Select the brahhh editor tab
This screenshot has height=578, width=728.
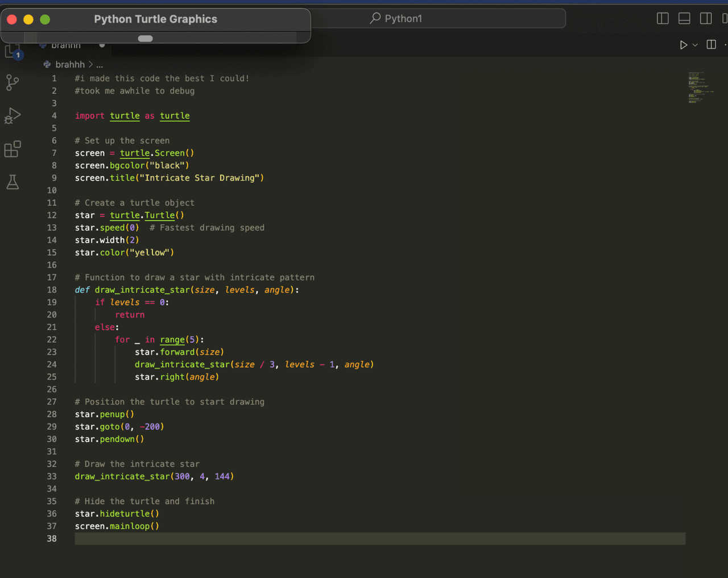point(66,46)
